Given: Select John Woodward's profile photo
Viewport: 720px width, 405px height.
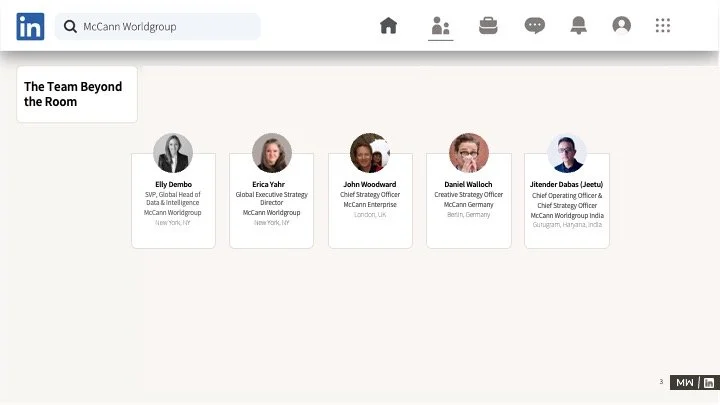Looking at the screenshot, I should point(370,153).
